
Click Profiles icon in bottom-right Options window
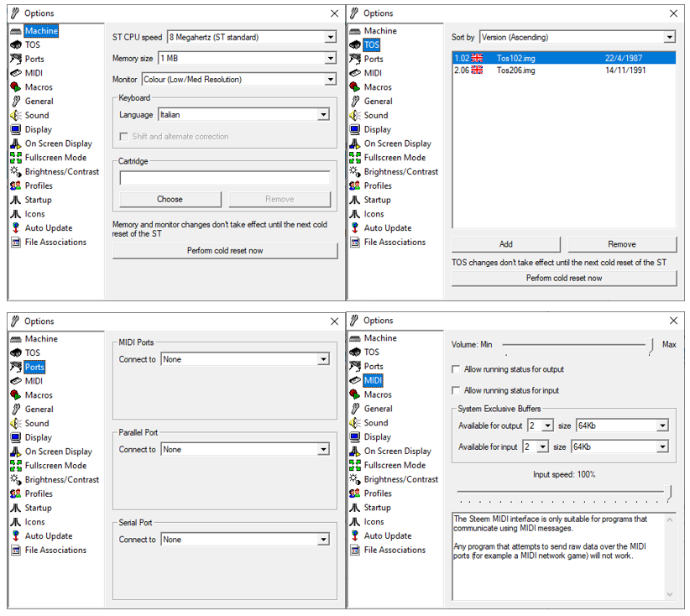pos(355,493)
